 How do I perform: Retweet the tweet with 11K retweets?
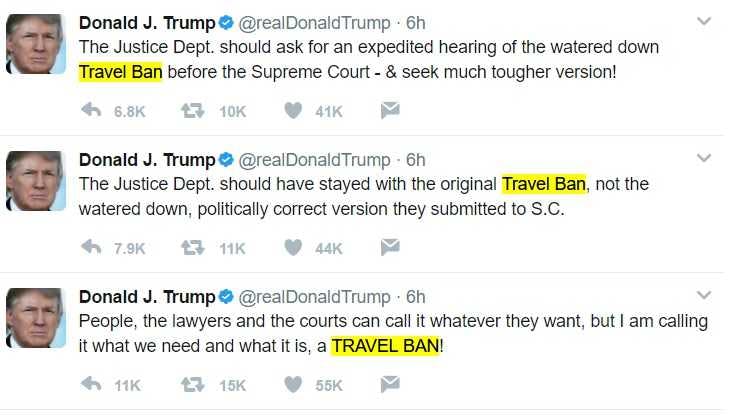click(193, 247)
